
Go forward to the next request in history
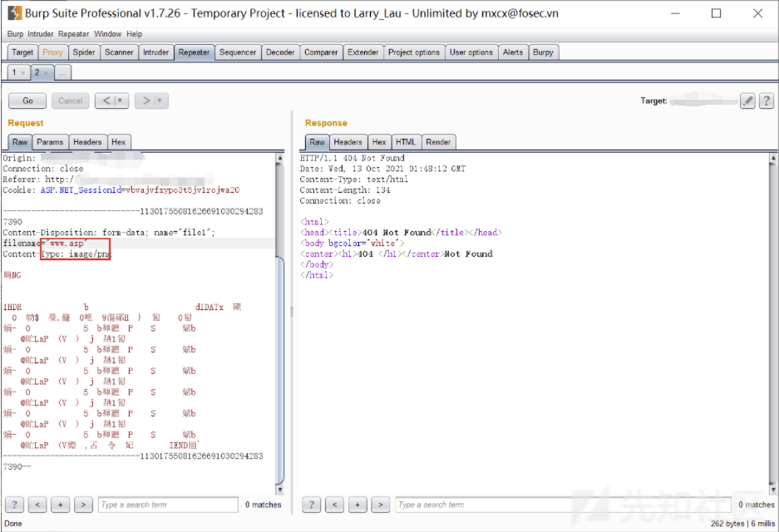click(x=146, y=101)
